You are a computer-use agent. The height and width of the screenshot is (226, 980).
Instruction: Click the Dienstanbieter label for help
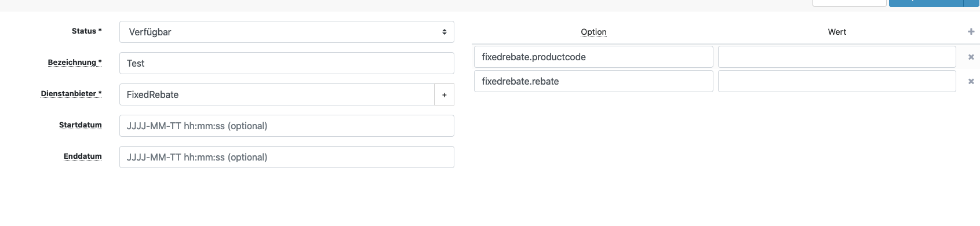pos(71,93)
